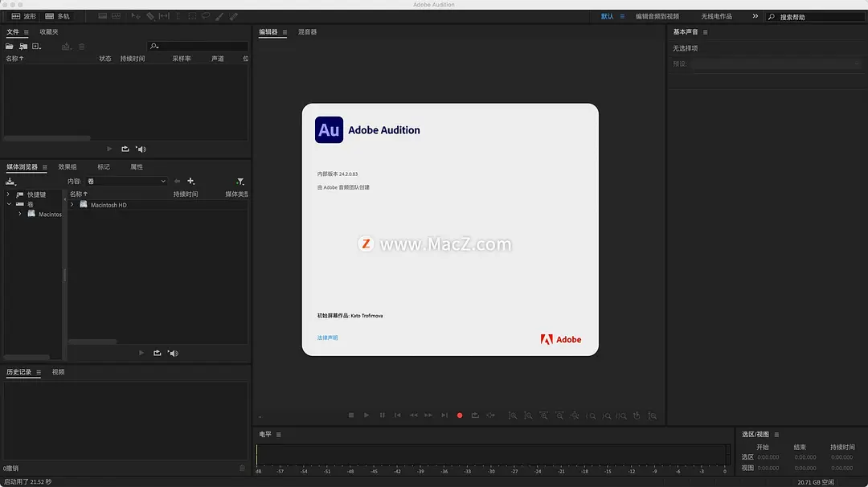
Task: Toggle Auto-play speaker icon in Files panel
Action: click(141, 149)
